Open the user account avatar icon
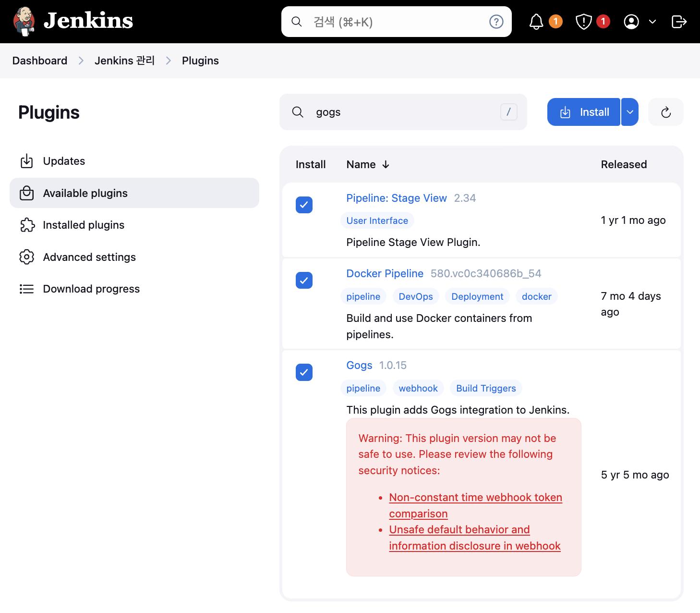The width and height of the screenshot is (700, 613). pyautogui.click(x=631, y=22)
